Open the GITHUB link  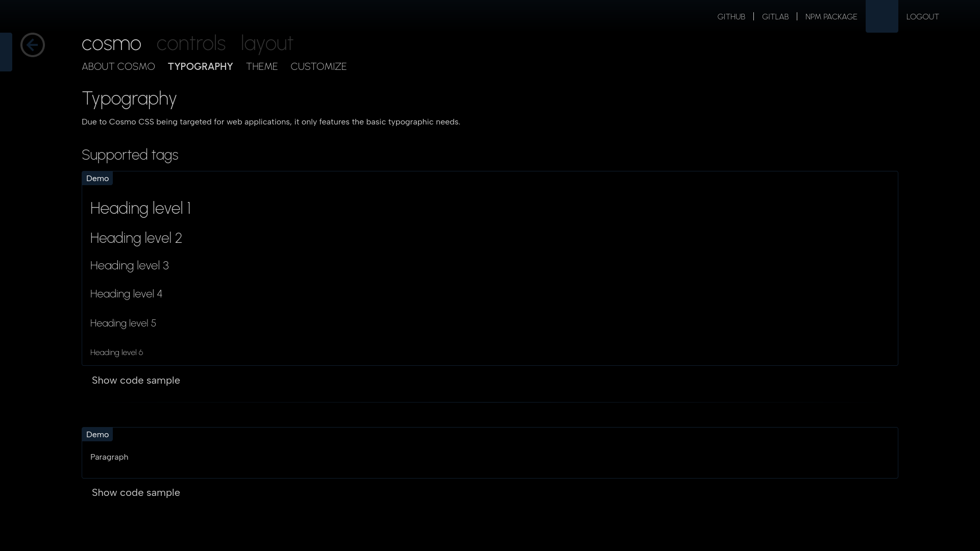click(731, 17)
